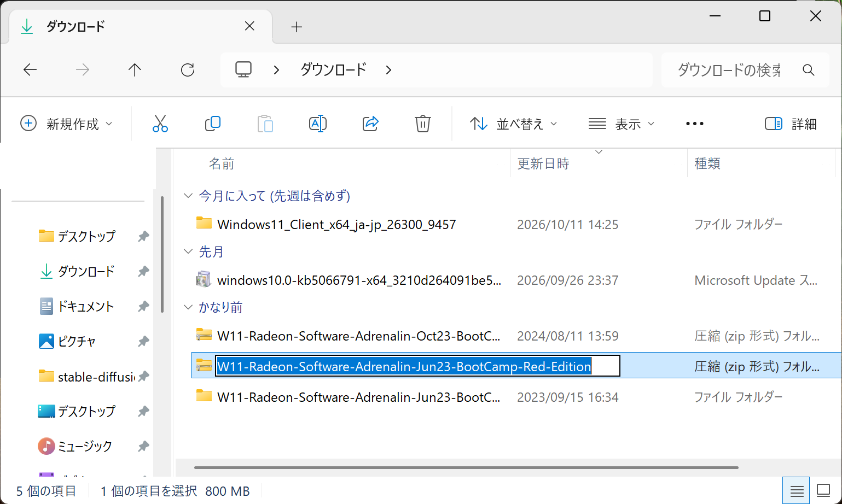Open ドキュメント in sidebar
Image resolution: width=842 pixels, height=504 pixels.
pyautogui.click(x=77, y=307)
